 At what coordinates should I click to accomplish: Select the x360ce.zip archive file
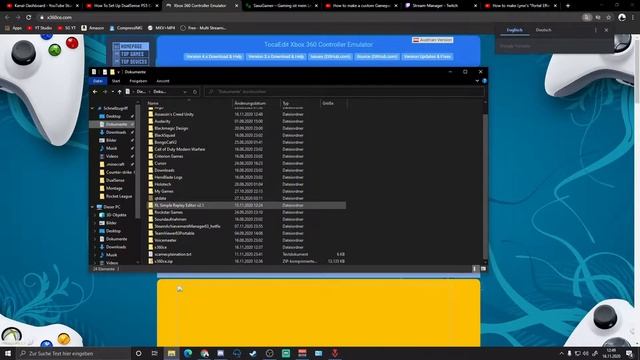[163, 261]
